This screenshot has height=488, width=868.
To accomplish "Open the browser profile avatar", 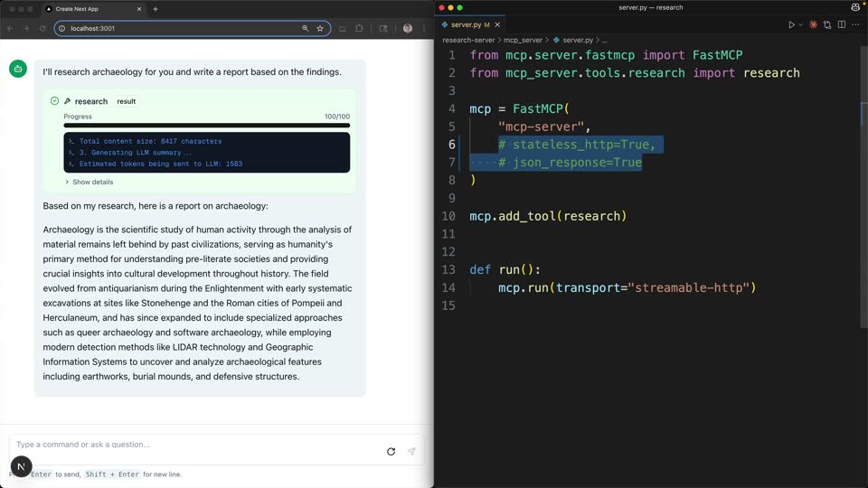I will tap(408, 28).
